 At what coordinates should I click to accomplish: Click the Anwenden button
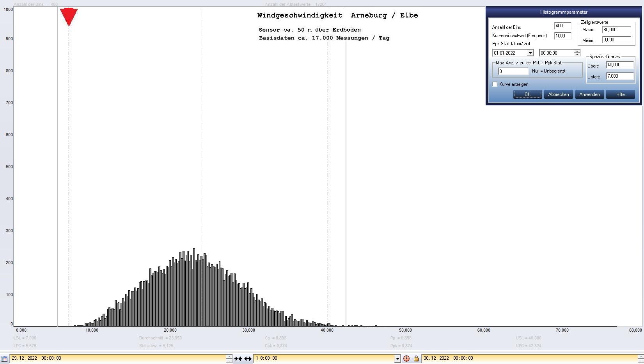tap(589, 94)
